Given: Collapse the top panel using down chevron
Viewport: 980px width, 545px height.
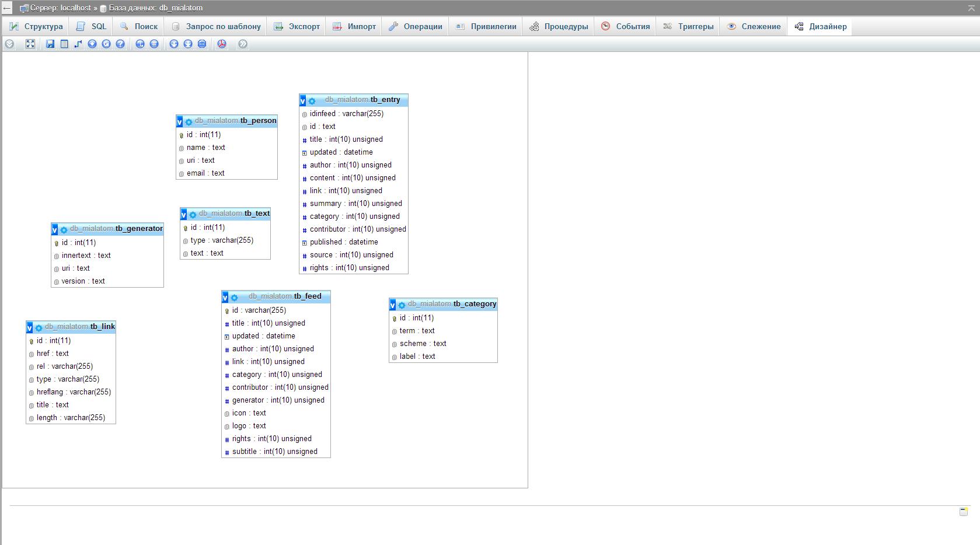Looking at the screenshot, I should pos(9,44).
